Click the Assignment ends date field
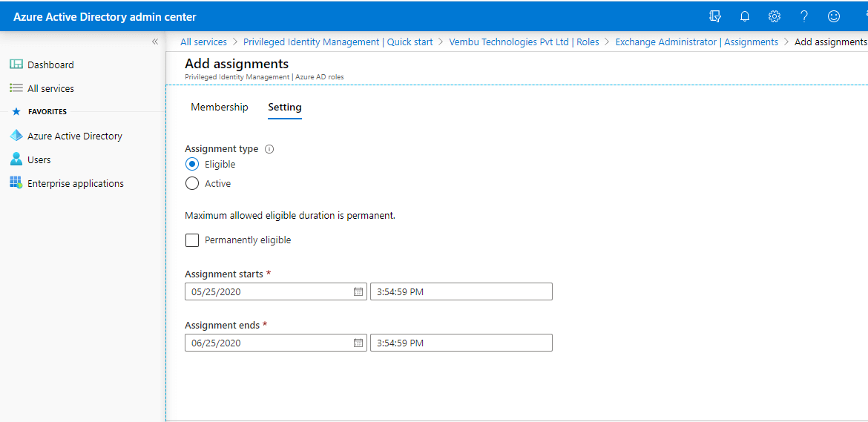The height and width of the screenshot is (422, 868). [x=276, y=343]
